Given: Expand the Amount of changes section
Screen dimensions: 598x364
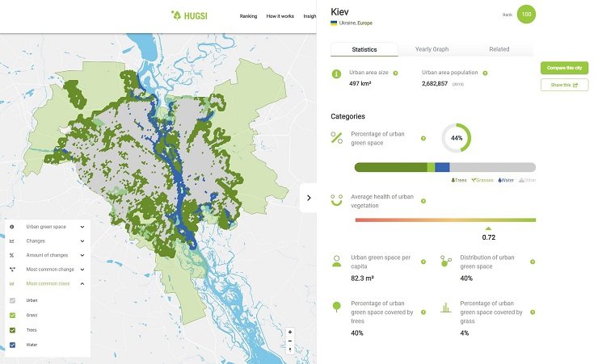Looking at the screenshot, I should click(82, 255).
